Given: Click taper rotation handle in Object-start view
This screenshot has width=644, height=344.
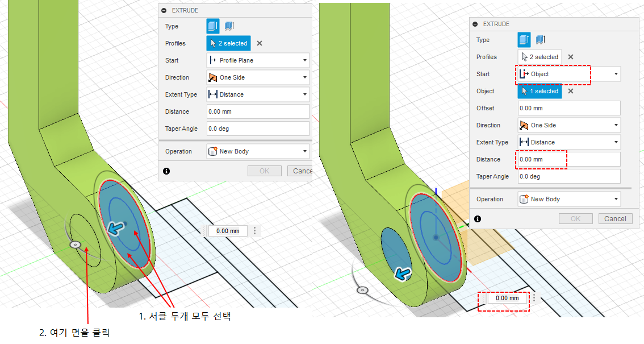Looking at the screenshot, I should (x=362, y=291).
